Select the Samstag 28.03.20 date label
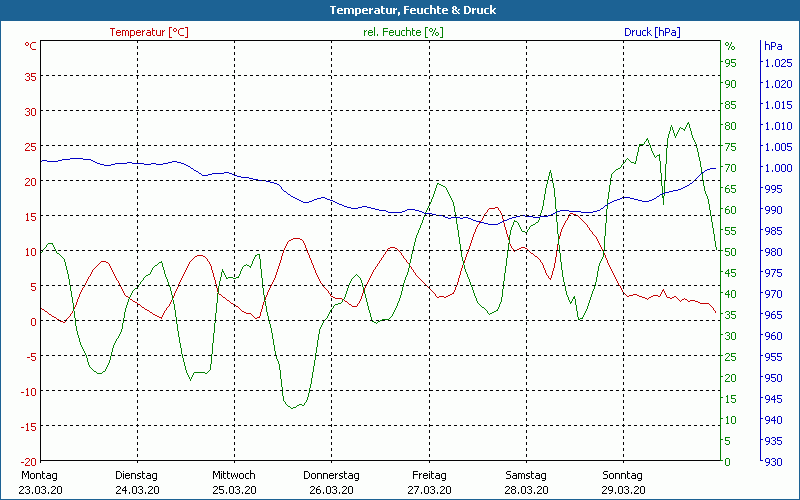 pos(526,482)
